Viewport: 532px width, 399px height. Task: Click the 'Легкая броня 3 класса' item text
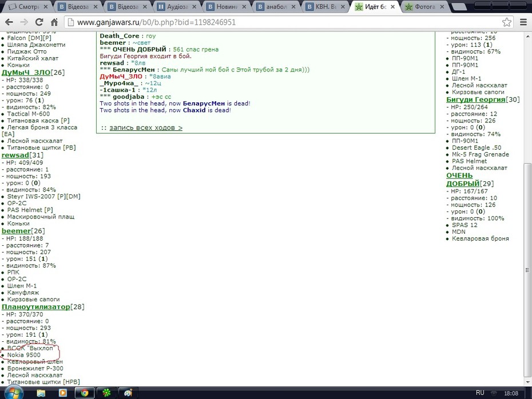tap(42, 127)
